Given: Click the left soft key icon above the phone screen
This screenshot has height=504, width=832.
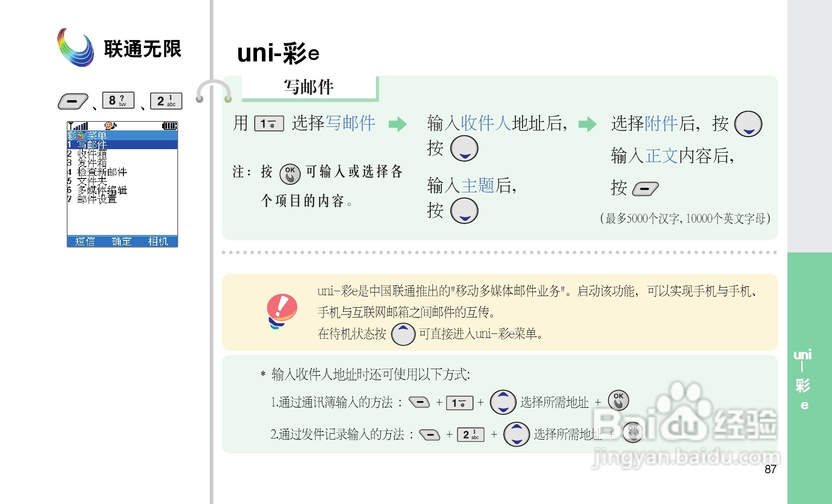Looking at the screenshot, I should pyautogui.click(x=73, y=102).
